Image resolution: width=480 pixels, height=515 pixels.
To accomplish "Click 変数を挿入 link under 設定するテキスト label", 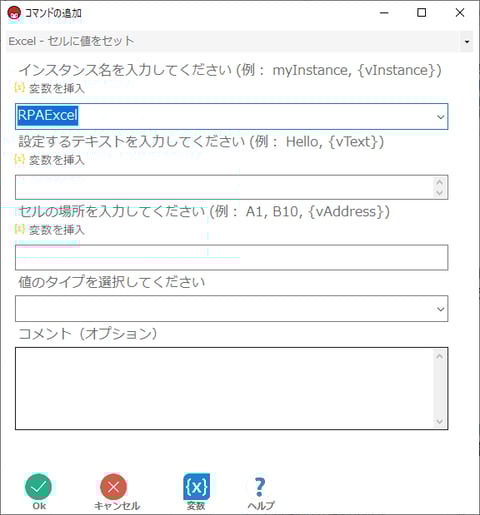I will 57,160.
